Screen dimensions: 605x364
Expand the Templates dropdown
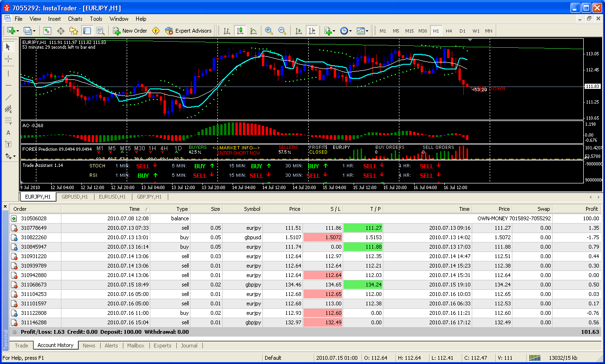(363, 31)
